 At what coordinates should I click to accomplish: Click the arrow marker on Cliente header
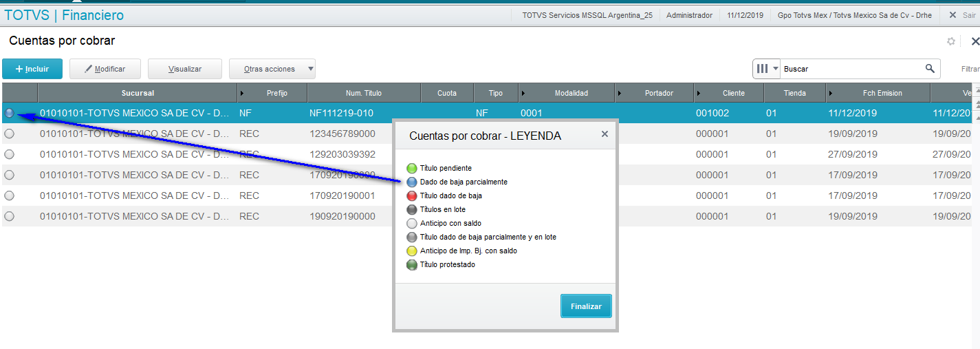coord(699,93)
